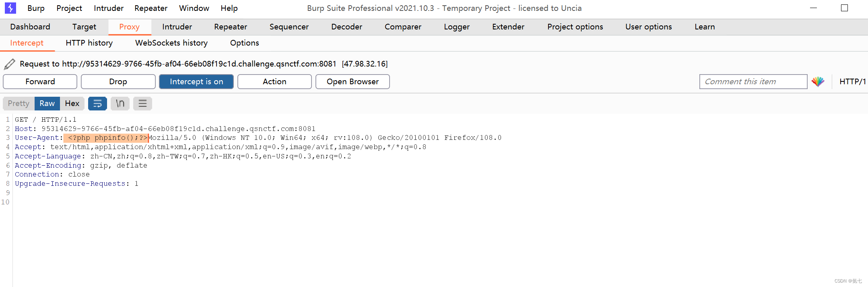Open the HTTP history sub-tab
Viewport: 868px width, 287px height.
tap(89, 43)
